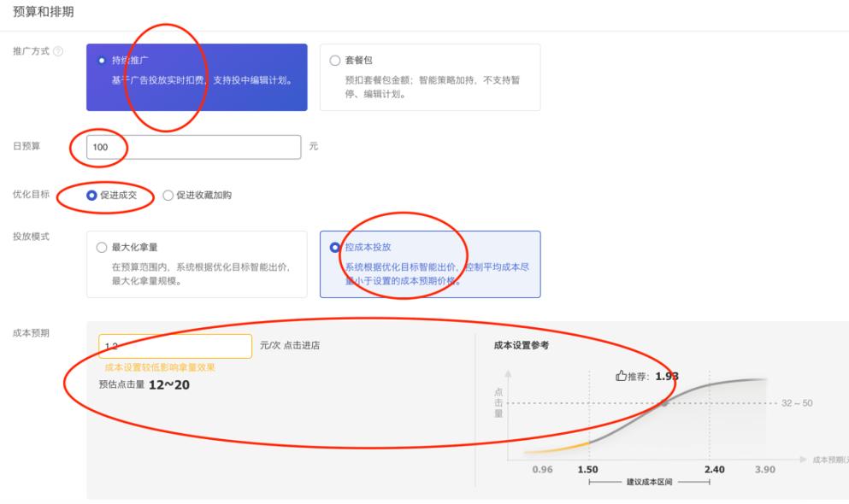Open the 推广方式 help tooltip icon
Viewport: 849px width, 504px height.
(x=60, y=53)
